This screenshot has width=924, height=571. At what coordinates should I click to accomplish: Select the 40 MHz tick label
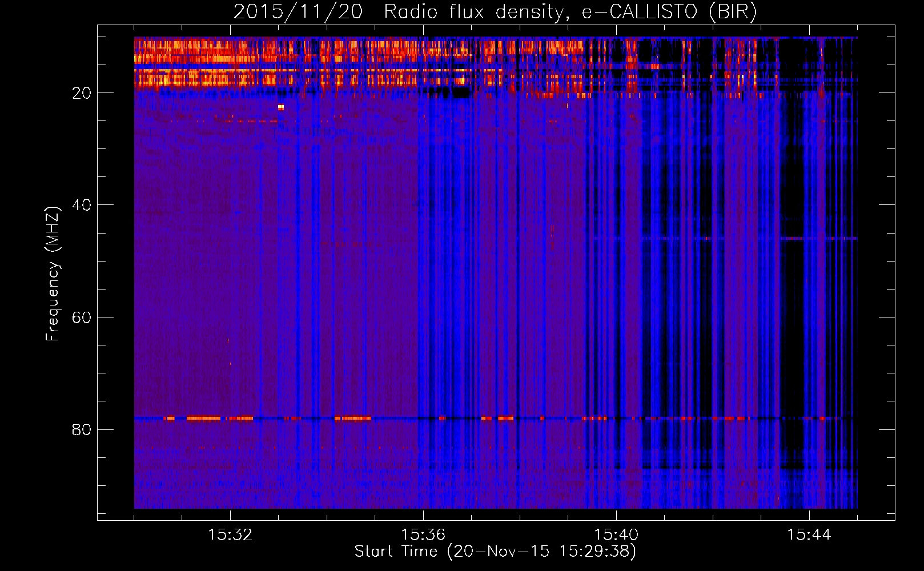pos(82,205)
